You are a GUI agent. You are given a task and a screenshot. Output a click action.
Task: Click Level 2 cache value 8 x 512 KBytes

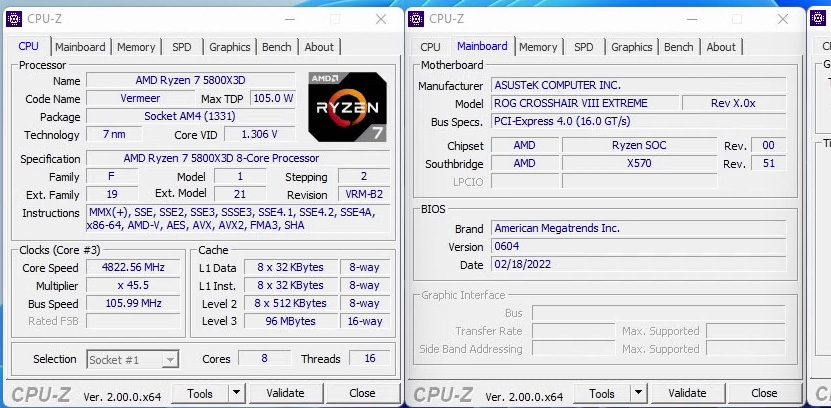pos(290,303)
